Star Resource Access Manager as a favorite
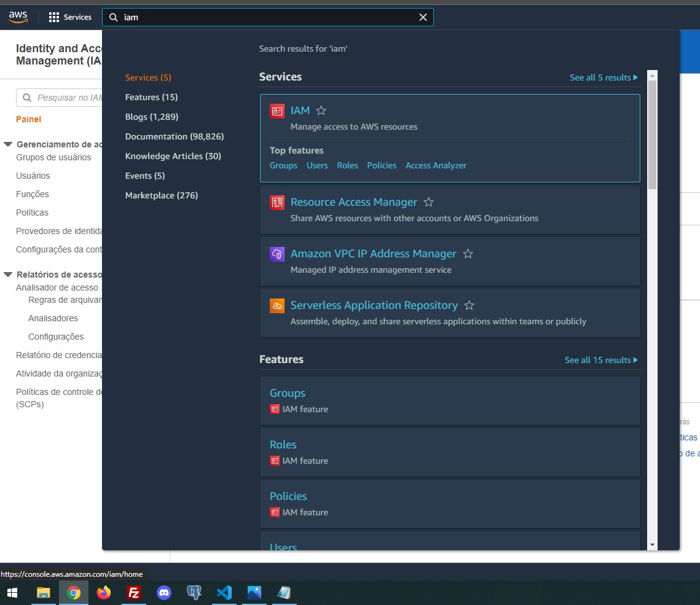The height and width of the screenshot is (605, 700). pyautogui.click(x=428, y=203)
